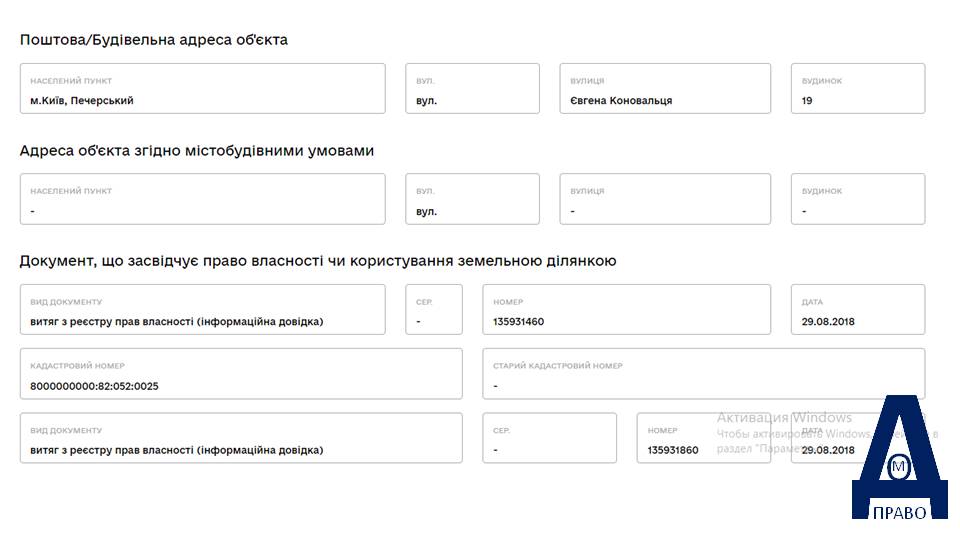Click the сер. field beside number 135931860
Viewport: 960px width, 540px height.
(550, 438)
